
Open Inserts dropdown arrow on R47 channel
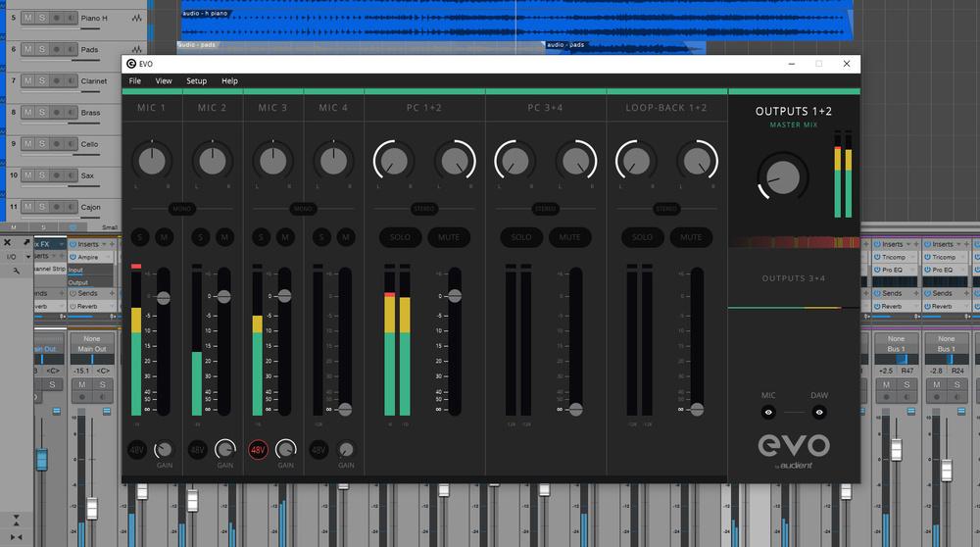[x=908, y=244]
